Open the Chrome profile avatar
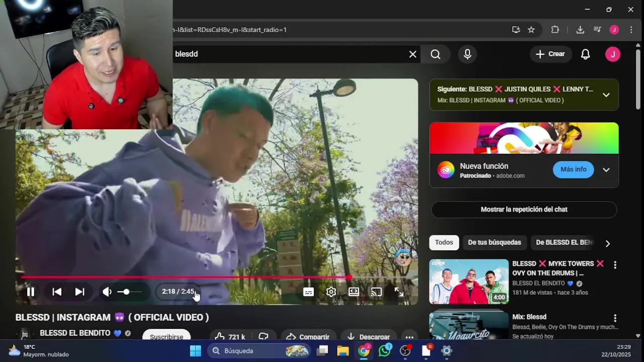The width and height of the screenshot is (644, 362). (x=614, y=30)
